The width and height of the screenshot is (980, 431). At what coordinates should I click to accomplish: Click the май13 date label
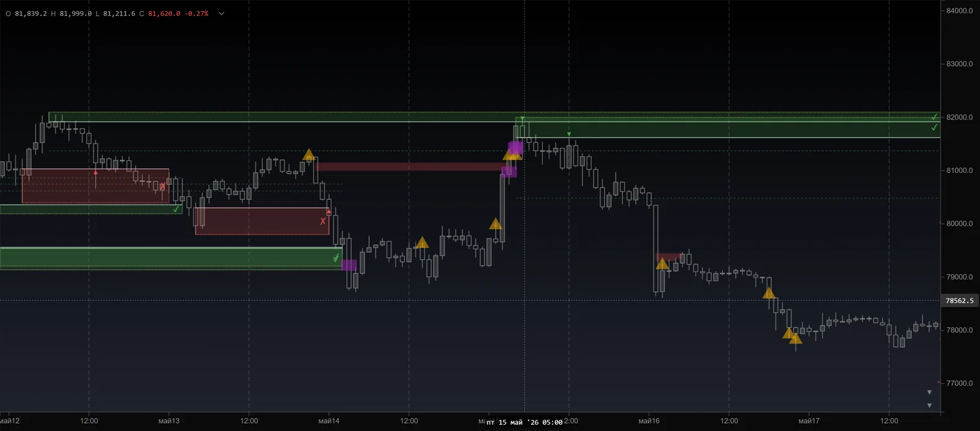point(169,421)
